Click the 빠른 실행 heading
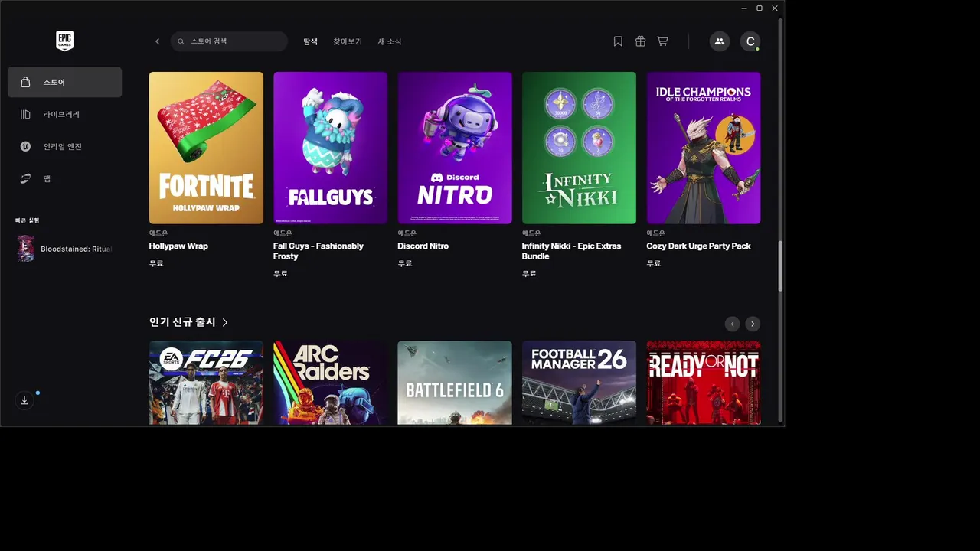980x551 pixels. [x=28, y=220]
